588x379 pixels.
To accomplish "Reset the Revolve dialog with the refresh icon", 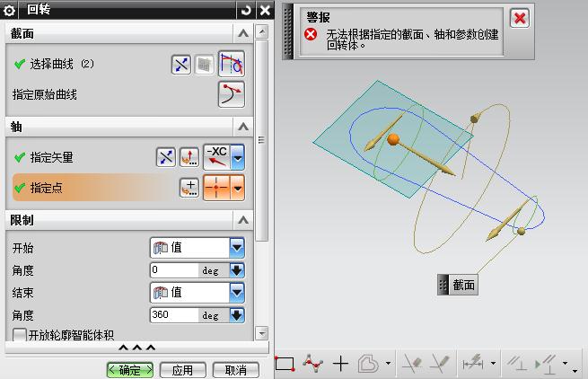I will 246,10.
